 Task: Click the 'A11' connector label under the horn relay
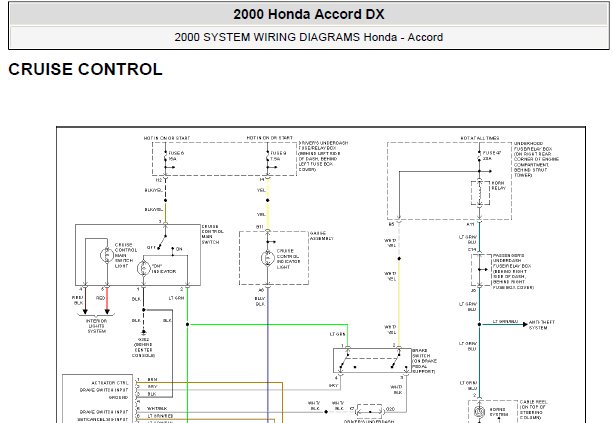pyautogui.click(x=470, y=224)
